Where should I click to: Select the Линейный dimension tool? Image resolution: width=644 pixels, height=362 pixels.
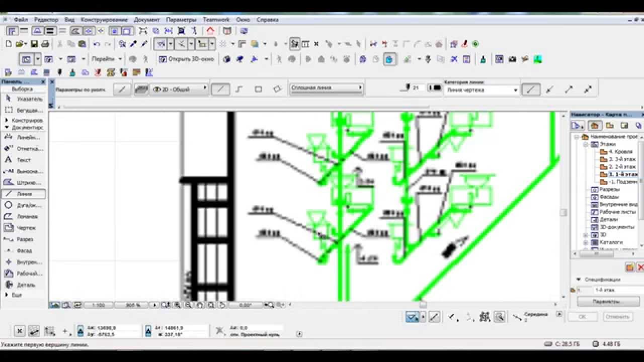[x=24, y=137]
